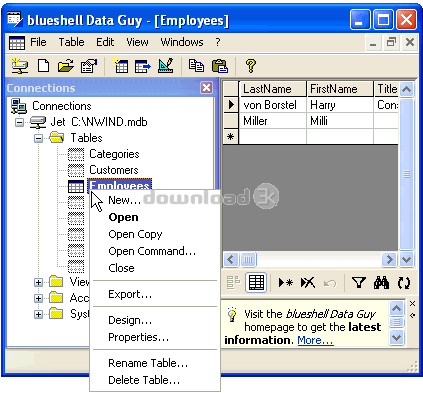Click the grid horizontal scrollbar right arrow
423x393 pixels.
(389, 259)
